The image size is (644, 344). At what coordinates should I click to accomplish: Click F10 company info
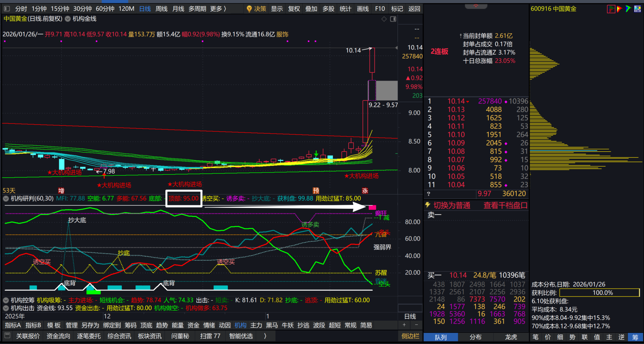(x=380, y=9)
